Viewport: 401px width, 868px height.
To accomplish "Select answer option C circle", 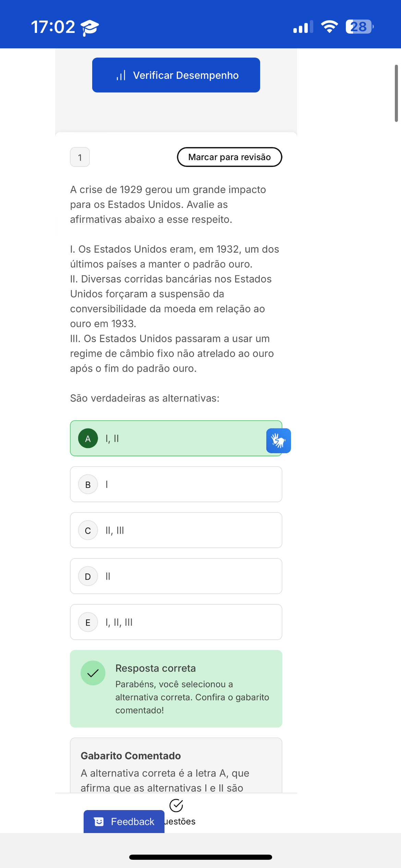I will pyautogui.click(x=88, y=530).
